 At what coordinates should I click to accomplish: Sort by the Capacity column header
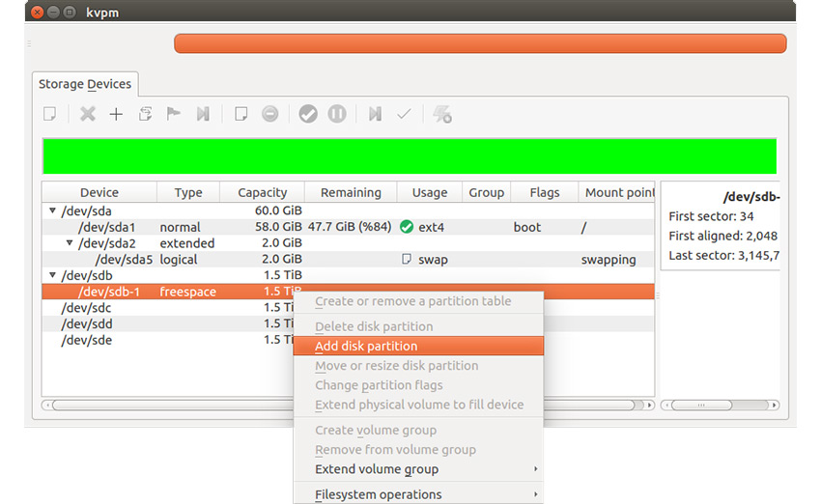(x=262, y=192)
